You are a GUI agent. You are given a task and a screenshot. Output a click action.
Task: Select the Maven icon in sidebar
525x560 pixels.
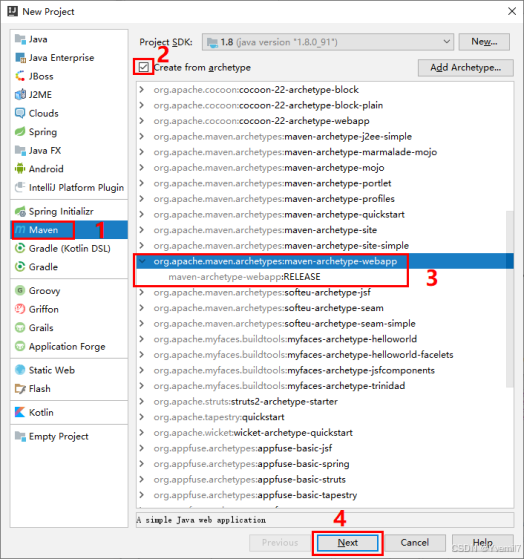coord(20,230)
